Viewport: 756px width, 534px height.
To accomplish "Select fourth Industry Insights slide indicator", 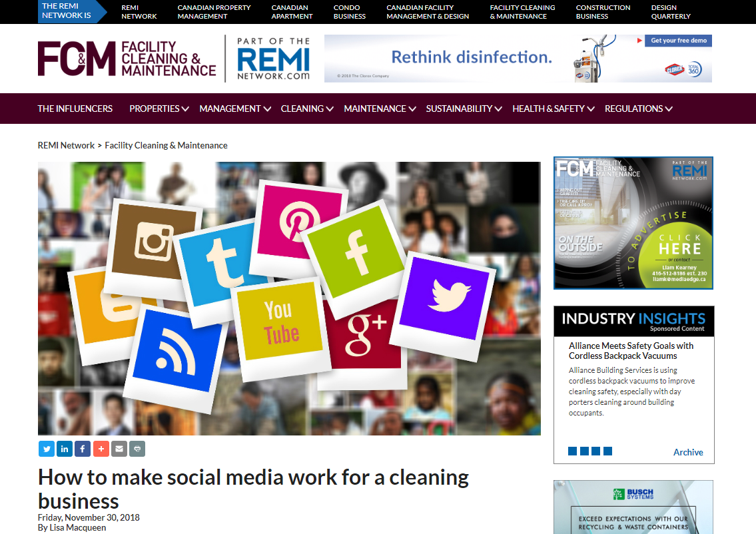I will coord(607,451).
